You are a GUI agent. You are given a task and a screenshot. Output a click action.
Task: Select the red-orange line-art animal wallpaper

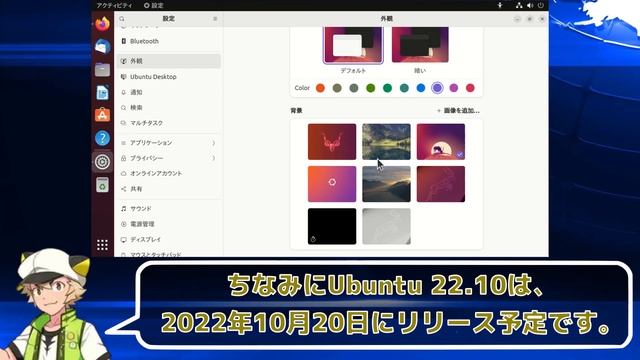point(332,142)
